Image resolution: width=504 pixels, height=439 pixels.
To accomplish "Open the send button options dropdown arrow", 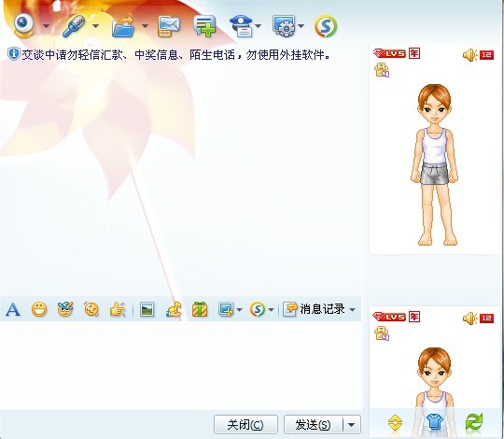I will [x=351, y=425].
